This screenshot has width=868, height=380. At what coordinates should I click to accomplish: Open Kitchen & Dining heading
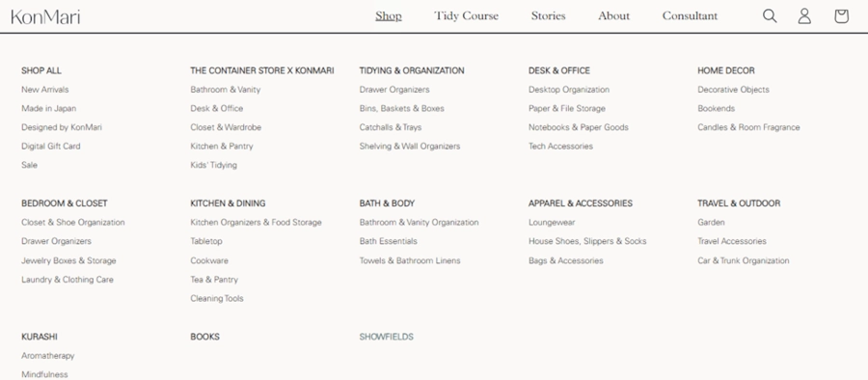pos(228,204)
